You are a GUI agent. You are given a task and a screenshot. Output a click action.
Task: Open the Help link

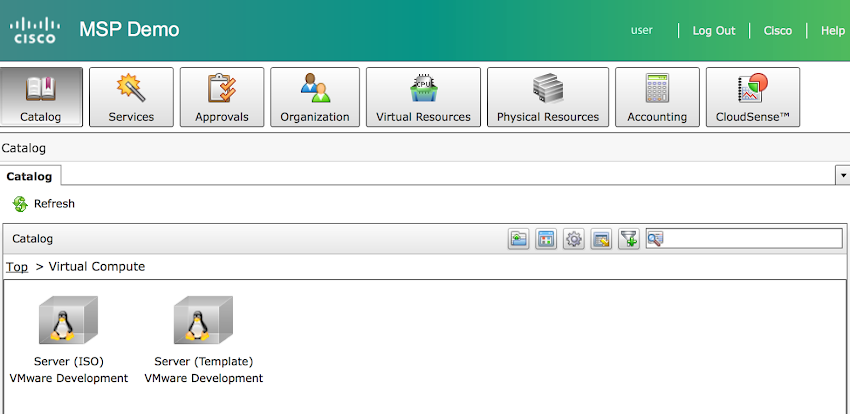[x=833, y=31]
